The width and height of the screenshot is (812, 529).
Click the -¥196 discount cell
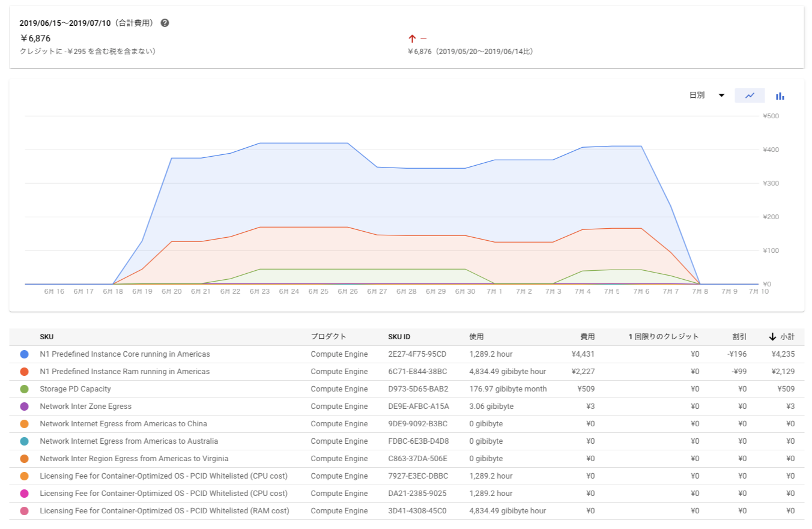click(737, 354)
